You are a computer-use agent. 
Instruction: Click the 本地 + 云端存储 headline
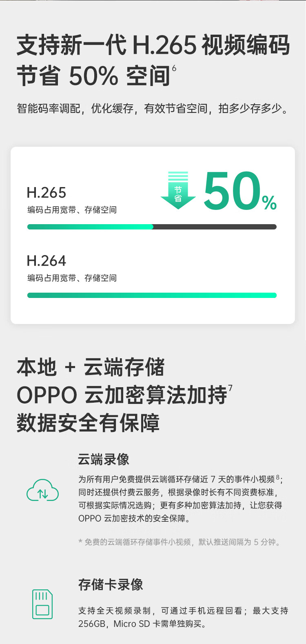pos(91,367)
